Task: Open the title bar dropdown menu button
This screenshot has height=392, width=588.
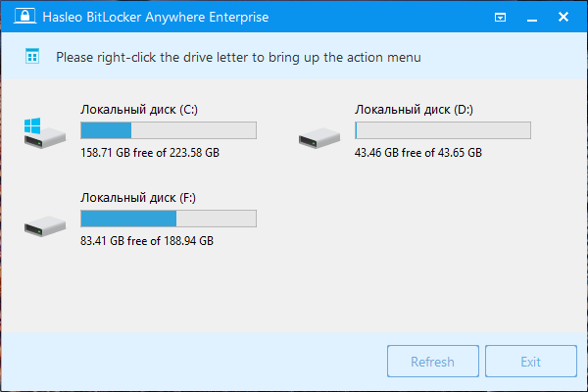Action: [x=501, y=18]
